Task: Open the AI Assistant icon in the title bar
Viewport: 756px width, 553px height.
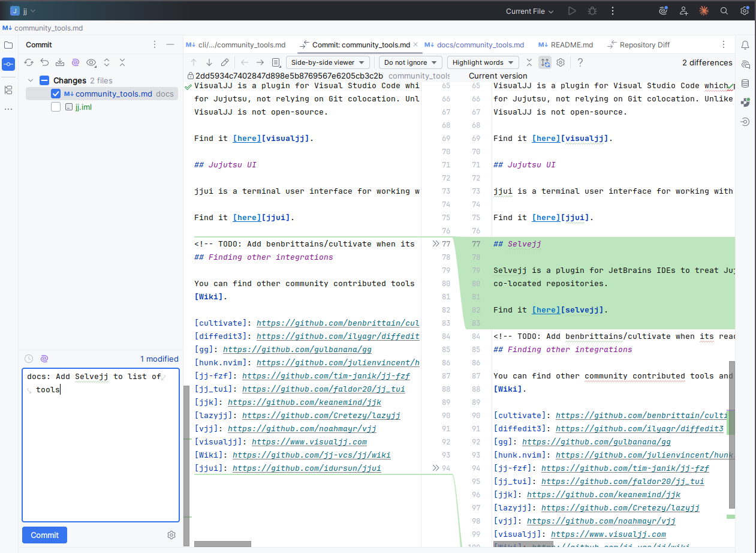Action: (x=663, y=11)
